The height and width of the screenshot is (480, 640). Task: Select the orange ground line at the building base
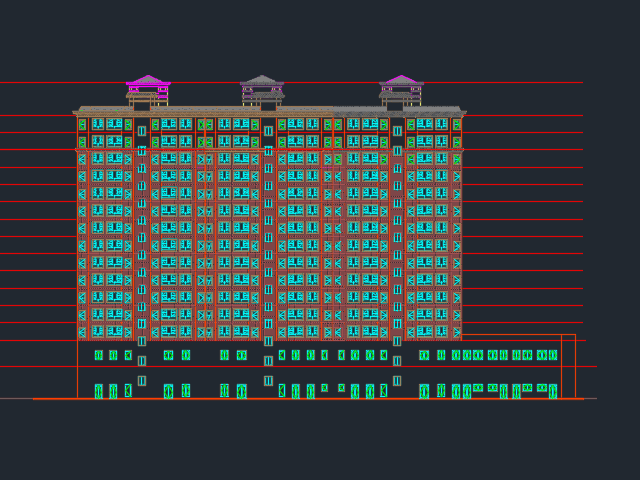click(x=300, y=399)
